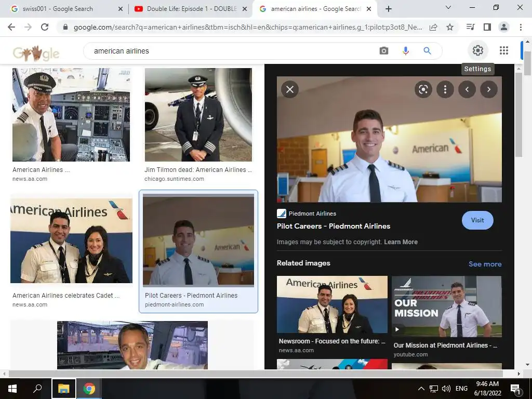Open the notification center icon
The height and width of the screenshot is (399, 532).
[x=516, y=389]
